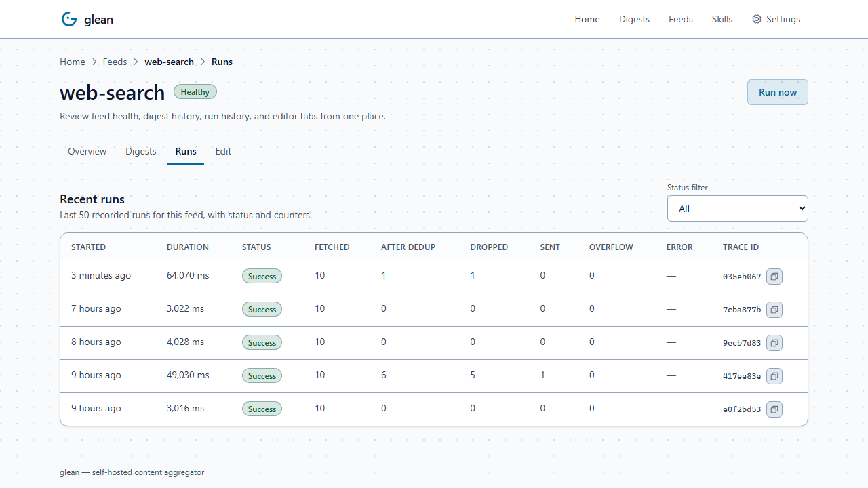The height and width of the screenshot is (488, 868).
Task: Click the DROPPED column header
Action: pos(489,247)
